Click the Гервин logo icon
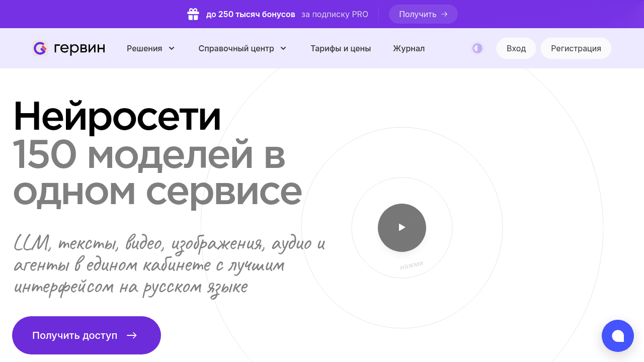The image size is (644, 362). coord(40,48)
